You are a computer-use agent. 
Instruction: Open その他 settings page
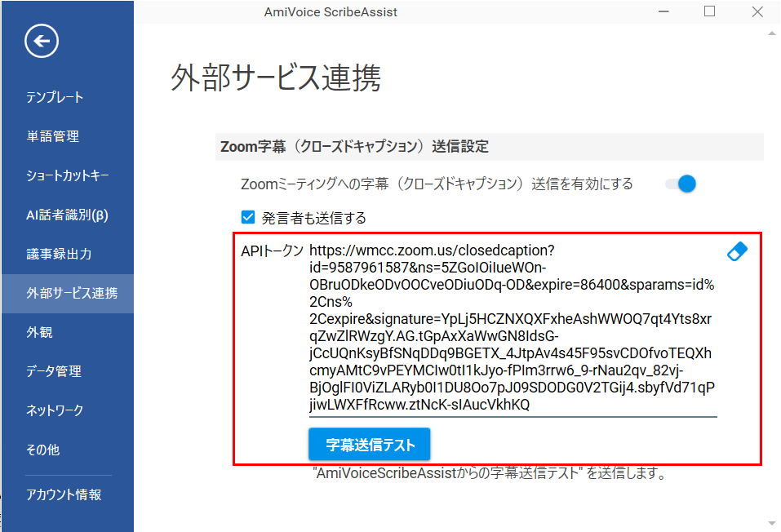click(68, 450)
